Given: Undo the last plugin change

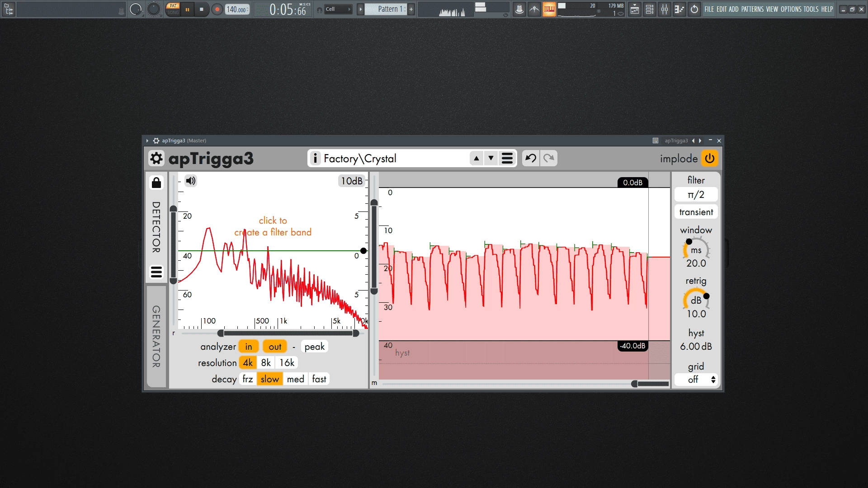Looking at the screenshot, I should pos(531,158).
